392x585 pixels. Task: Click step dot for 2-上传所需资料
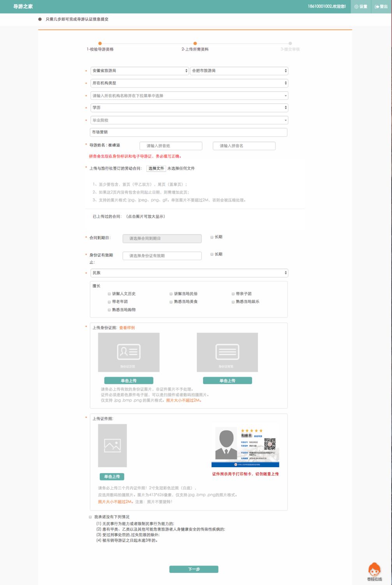coord(195,44)
